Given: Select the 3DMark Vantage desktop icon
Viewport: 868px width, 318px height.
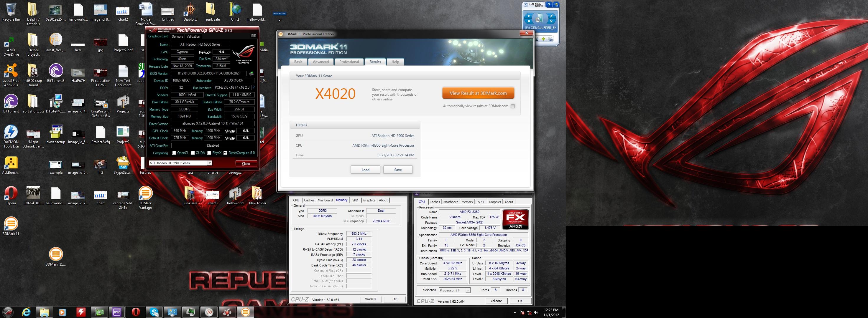Looking at the screenshot, I should (146, 198).
